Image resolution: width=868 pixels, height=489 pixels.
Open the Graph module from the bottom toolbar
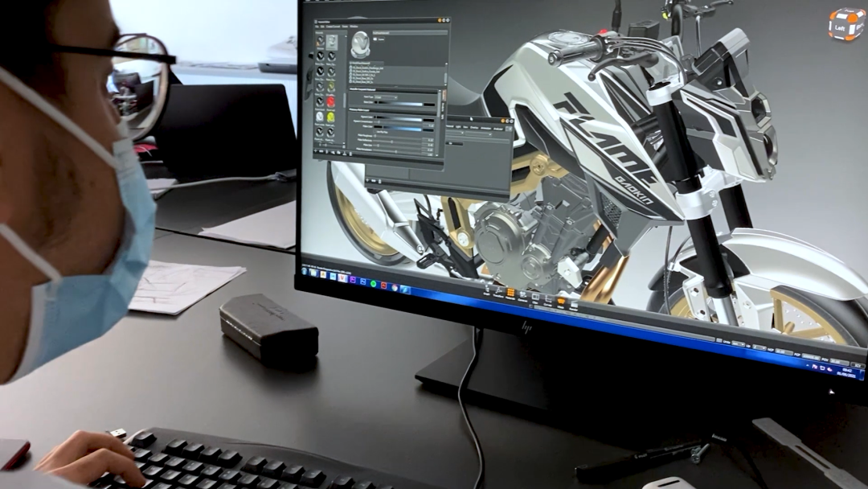[x=486, y=289]
